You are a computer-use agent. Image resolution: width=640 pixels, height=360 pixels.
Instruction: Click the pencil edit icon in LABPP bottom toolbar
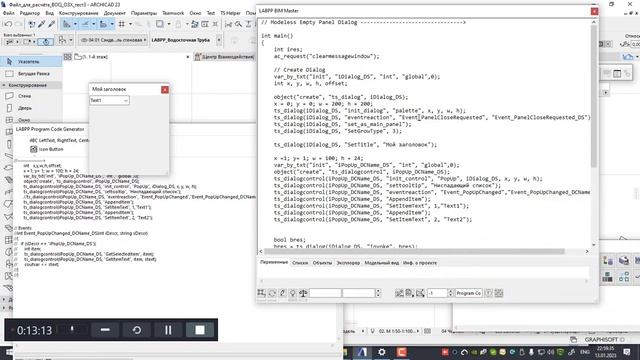(x=282, y=293)
